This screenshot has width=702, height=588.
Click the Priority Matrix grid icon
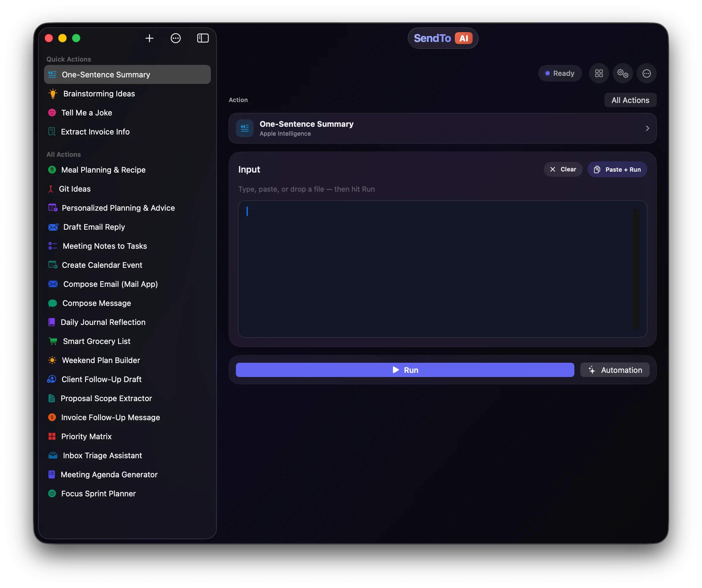pyautogui.click(x=52, y=437)
